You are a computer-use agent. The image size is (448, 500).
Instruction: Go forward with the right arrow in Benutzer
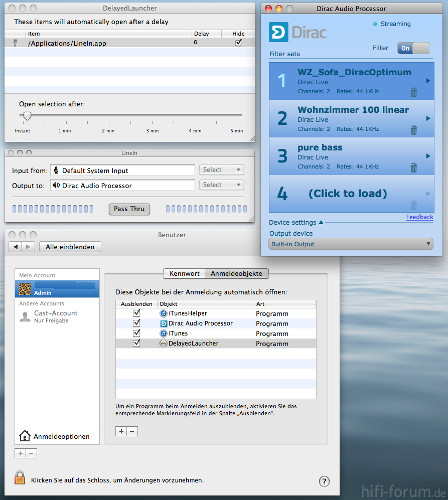click(x=29, y=247)
